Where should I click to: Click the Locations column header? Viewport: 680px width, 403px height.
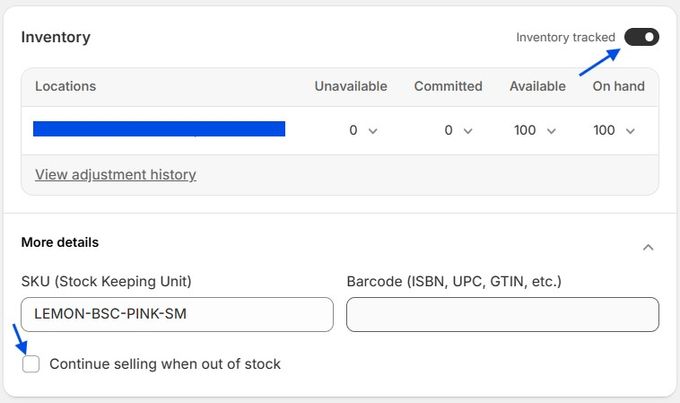(x=66, y=86)
